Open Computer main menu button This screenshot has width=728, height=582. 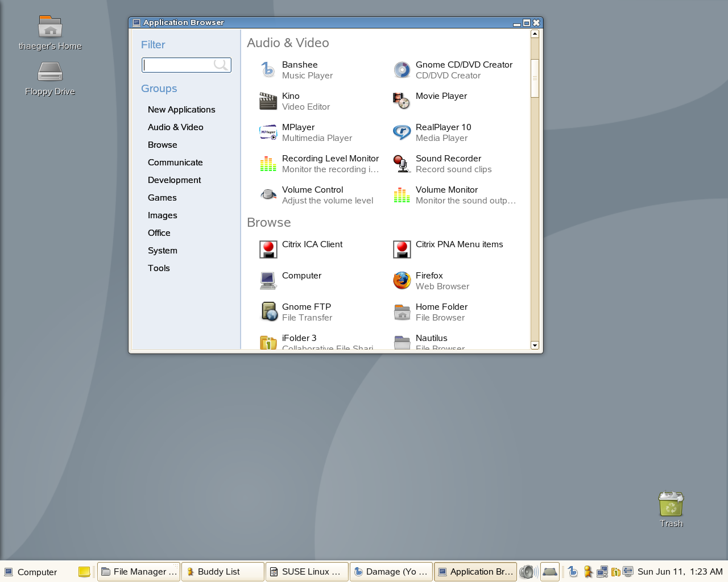(x=31, y=572)
